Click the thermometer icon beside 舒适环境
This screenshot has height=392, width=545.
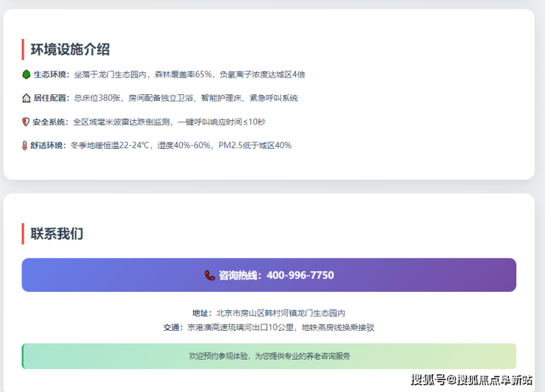coord(26,145)
